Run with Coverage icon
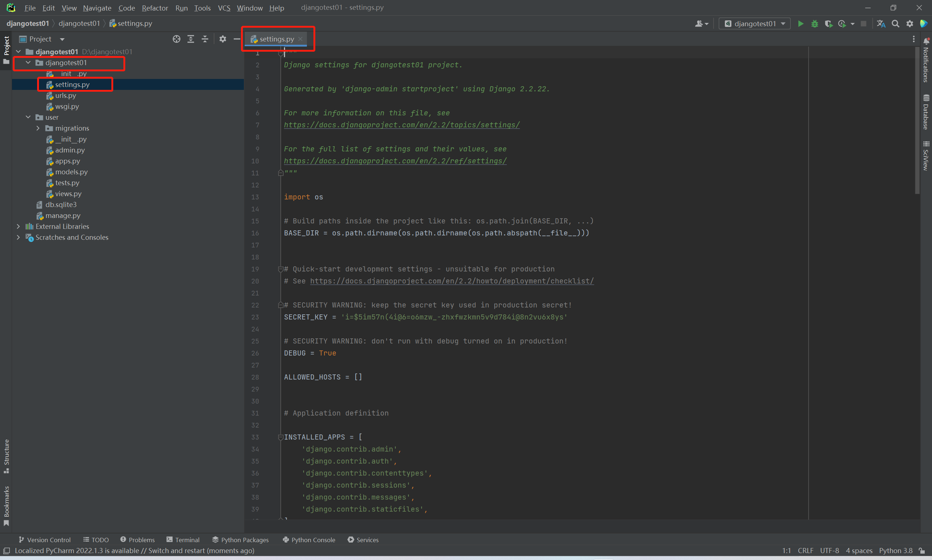 point(828,23)
